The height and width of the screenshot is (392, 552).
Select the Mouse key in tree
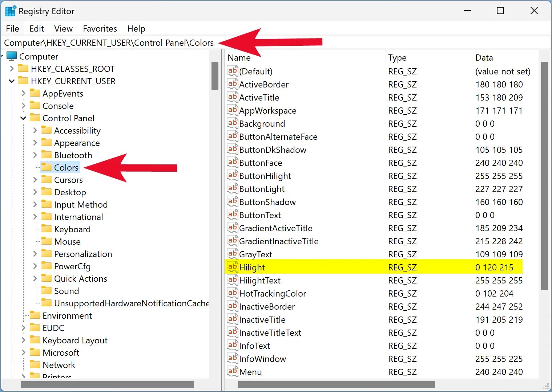click(67, 241)
